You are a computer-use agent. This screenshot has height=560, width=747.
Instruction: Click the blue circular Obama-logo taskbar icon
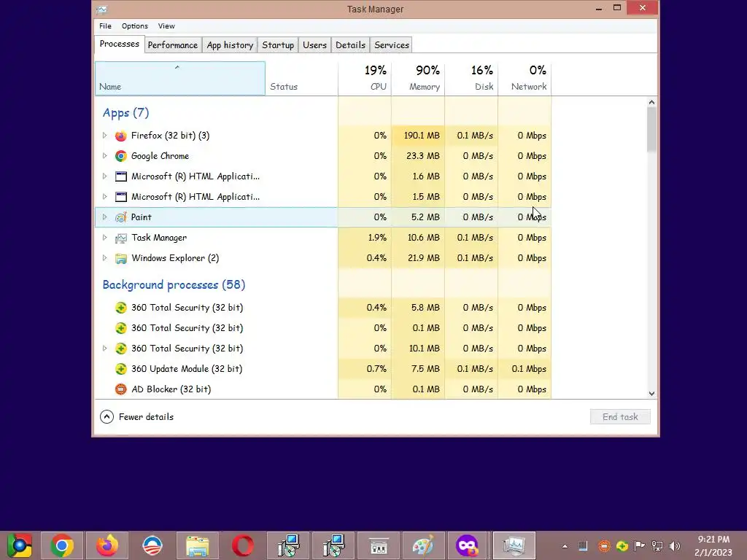coord(152,545)
